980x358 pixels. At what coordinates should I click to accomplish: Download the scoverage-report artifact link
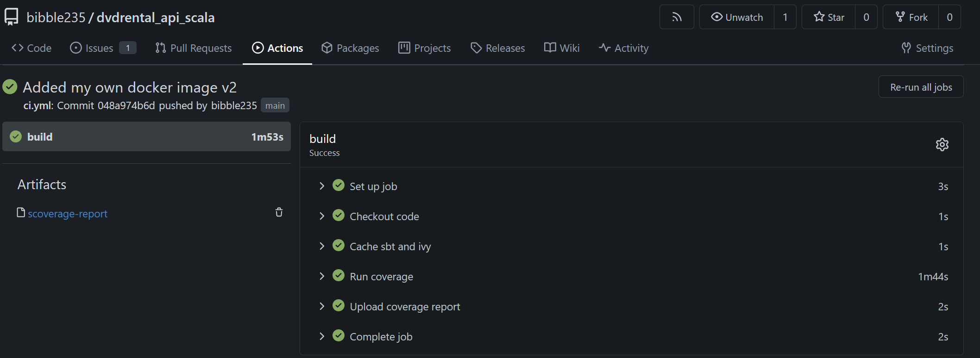tap(68, 214)
